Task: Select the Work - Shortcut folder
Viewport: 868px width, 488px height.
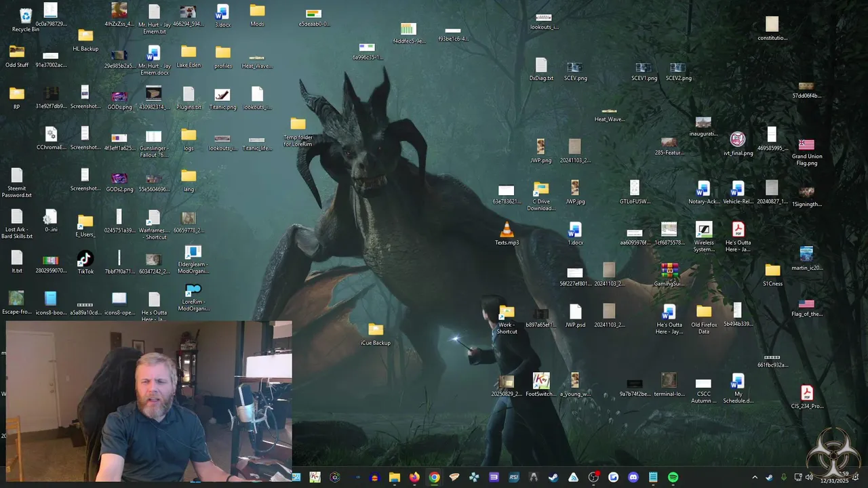Action: (507, 319)
